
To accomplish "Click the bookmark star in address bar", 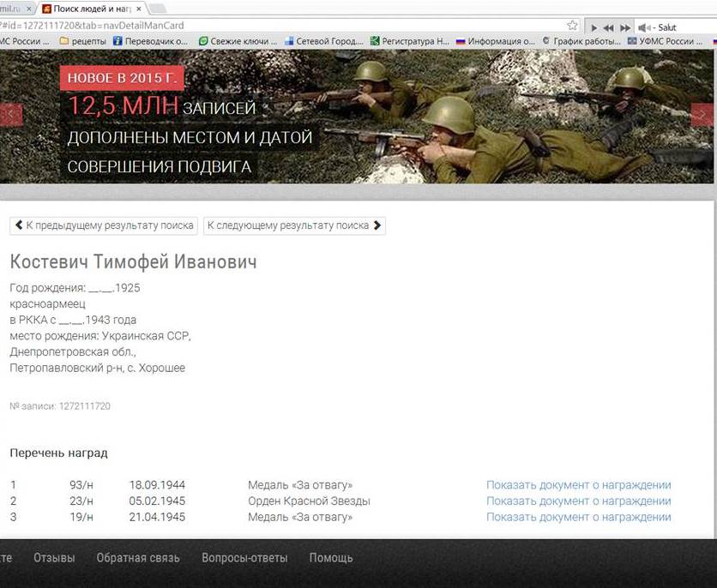I will (x=572, y=26).
